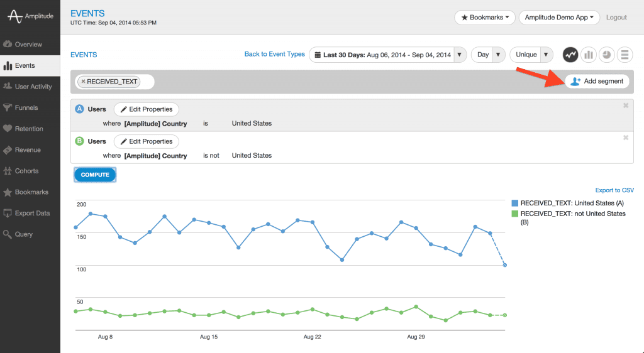Image resolution: width=644 pixels, height=353 pixels.
Task: Follow the Export to CSV link
Action: pyautogui.click(x=614, y=190)
